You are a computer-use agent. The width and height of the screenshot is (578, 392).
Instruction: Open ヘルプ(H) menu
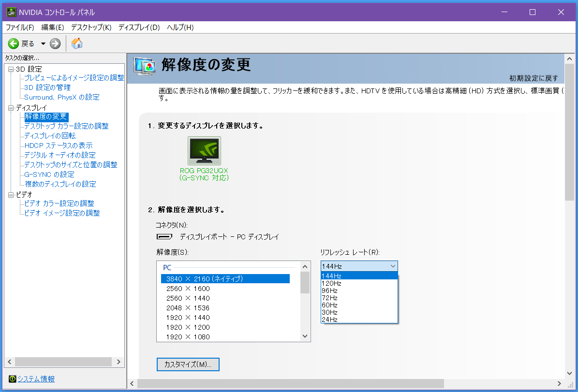(x=180, y=27)
